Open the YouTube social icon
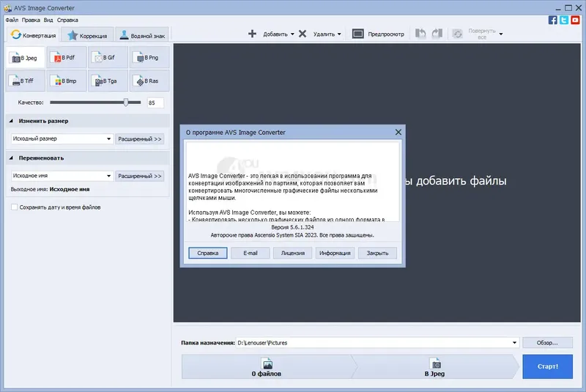Image resolution: width=586 pixels, height=392 pixels. (576, 20)
